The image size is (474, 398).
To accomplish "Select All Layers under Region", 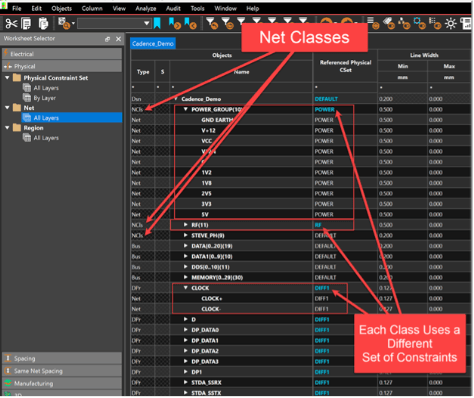I will 46,138.
